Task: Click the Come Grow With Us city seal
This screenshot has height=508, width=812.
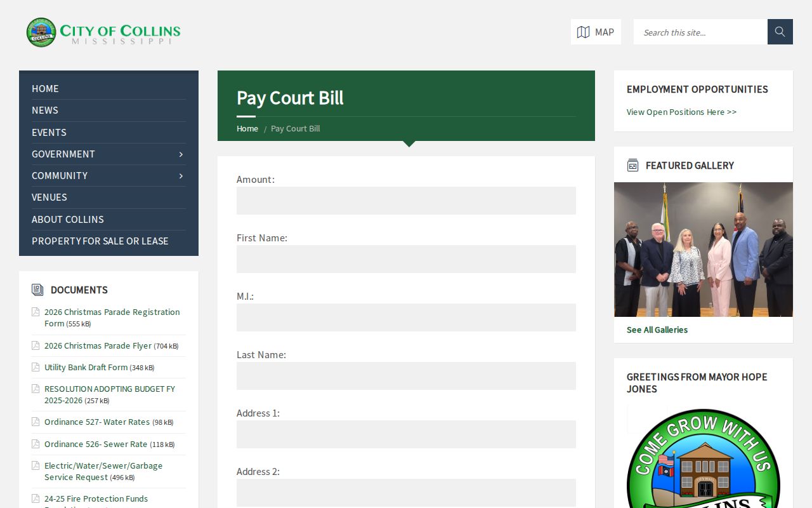Action: 704,458
